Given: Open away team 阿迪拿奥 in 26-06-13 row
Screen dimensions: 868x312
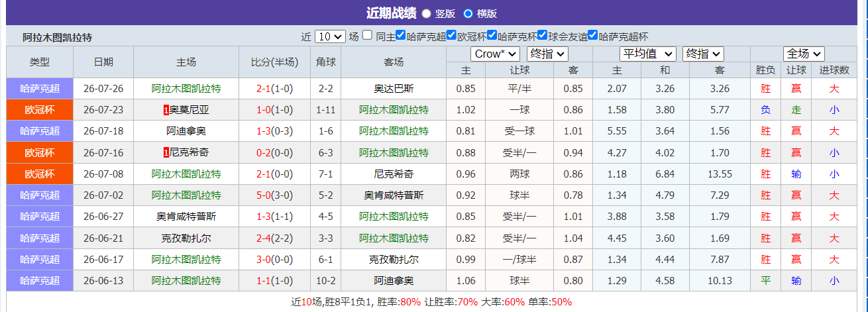Looking at the screenshot, I should coord(394,281).
